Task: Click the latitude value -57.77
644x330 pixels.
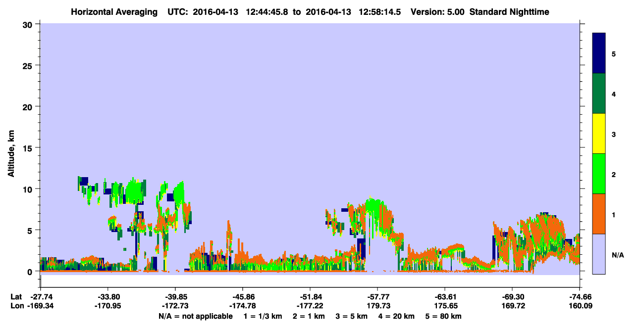Action: [x=377, y=297]
